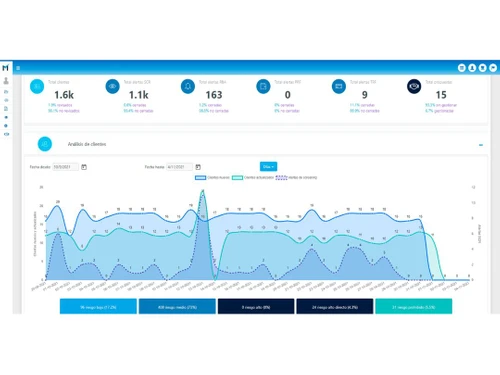Click the third round header icon

point(482,68)
